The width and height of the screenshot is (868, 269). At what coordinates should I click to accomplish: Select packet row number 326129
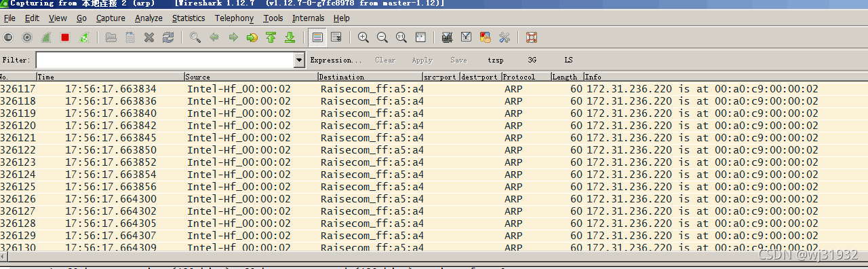click(x=434, y=236)
